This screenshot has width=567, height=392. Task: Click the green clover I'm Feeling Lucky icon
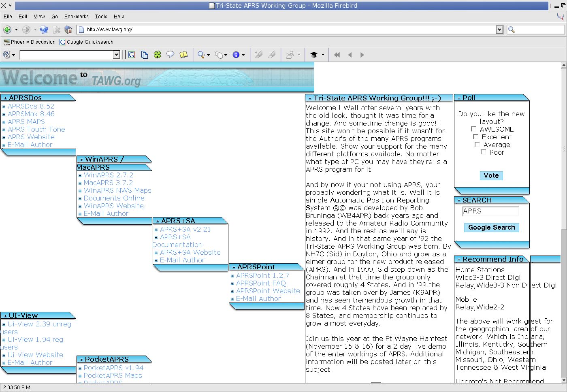[158, 55]
